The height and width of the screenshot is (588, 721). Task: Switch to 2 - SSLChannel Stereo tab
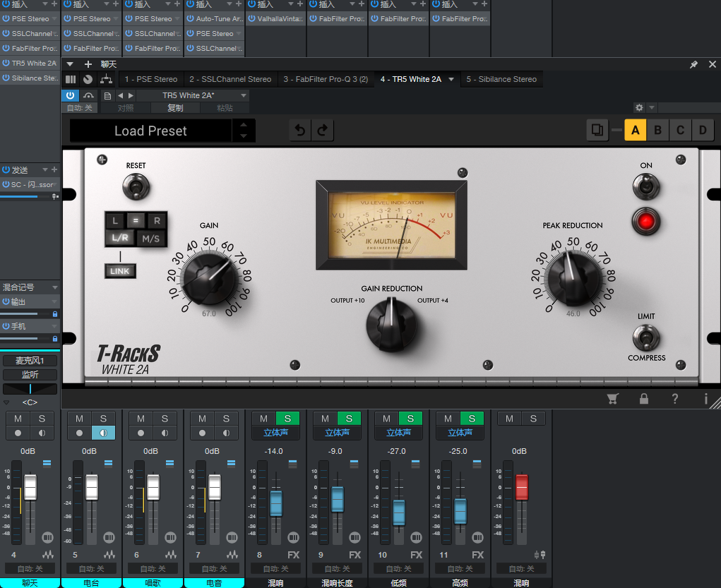[x=230, y=79]
